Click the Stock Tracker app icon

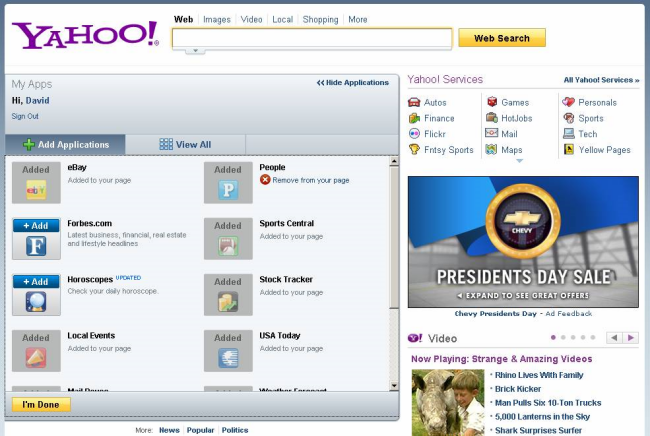click(228, 302)
